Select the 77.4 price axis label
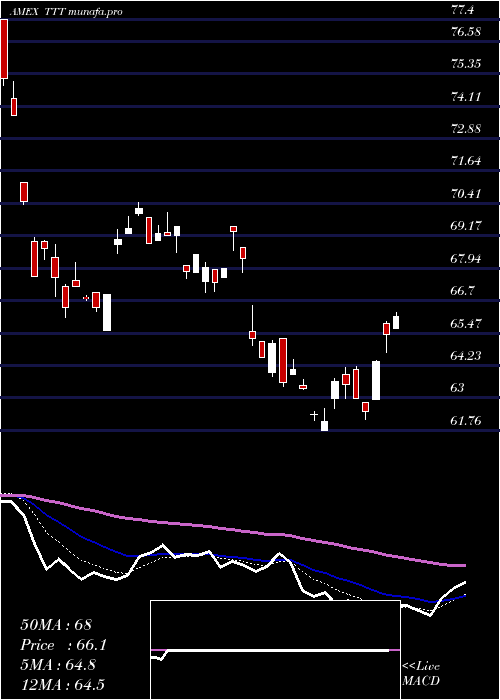Image resolution: width=500 pixels, height=700 pixels. (x=462, y=10)
